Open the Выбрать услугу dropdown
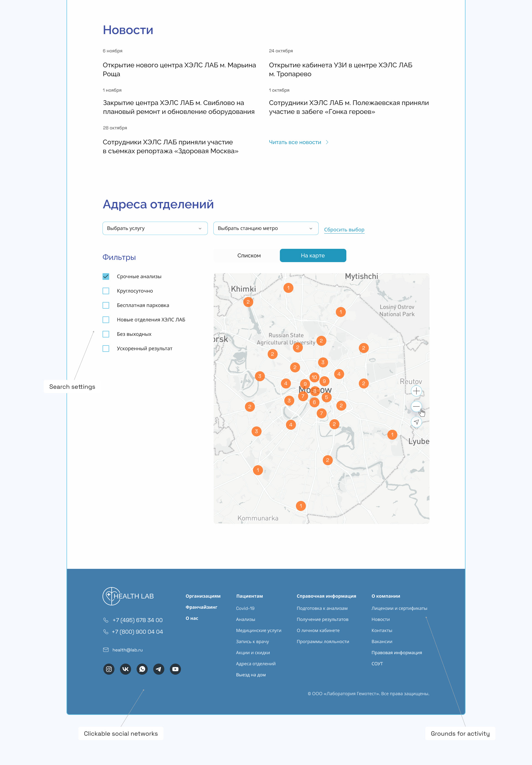 click(x=155, y=228)
